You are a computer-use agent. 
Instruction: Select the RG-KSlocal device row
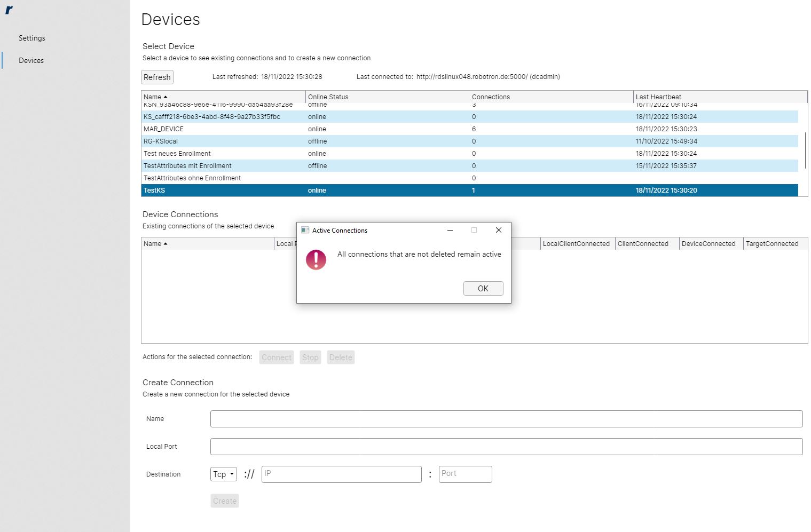click(x=470, y=141)
